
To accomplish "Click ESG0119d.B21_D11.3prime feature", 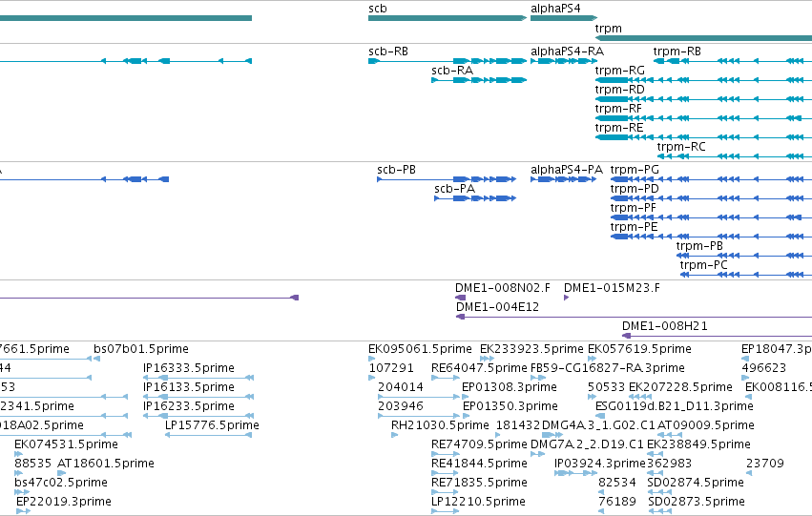I will (599, 416).
